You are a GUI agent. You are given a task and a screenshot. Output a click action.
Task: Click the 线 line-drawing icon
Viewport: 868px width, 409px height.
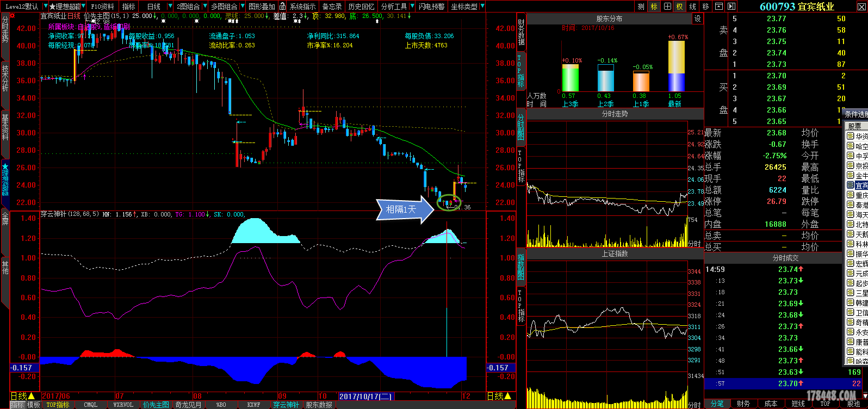[693, 7]
